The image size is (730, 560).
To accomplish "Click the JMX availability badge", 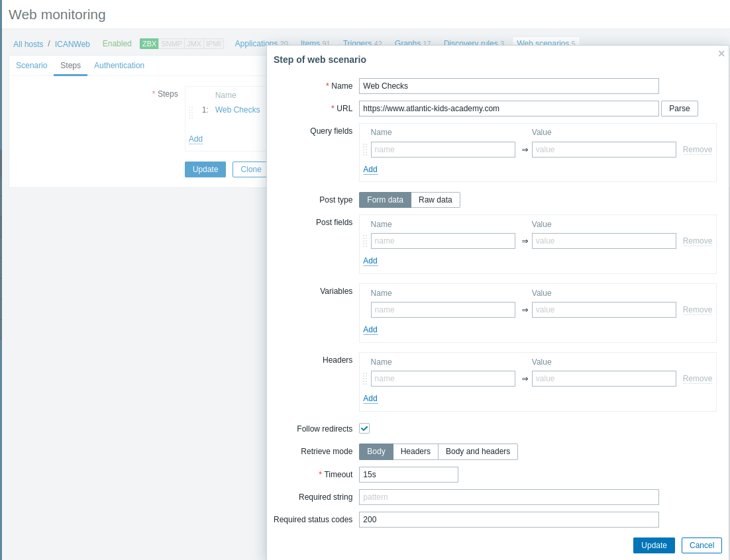I will [x=194, y=44].
